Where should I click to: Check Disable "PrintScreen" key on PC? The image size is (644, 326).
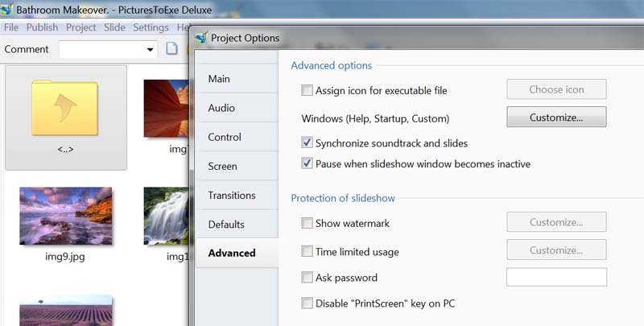click(307, 303)
